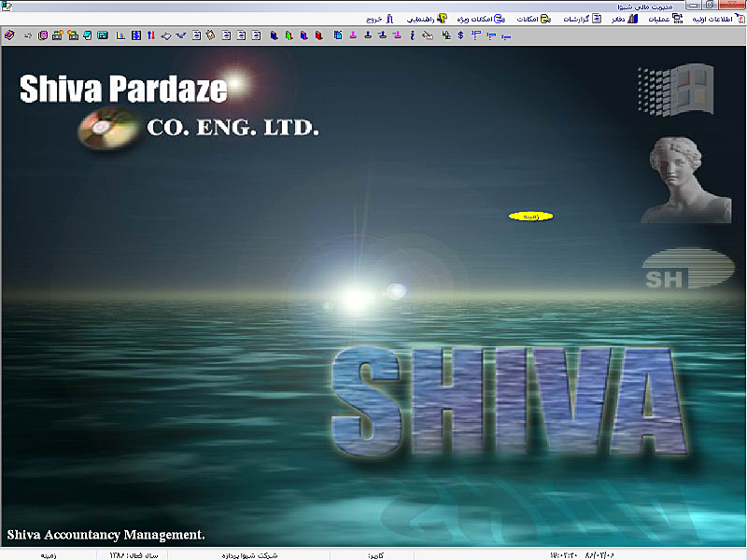The height and width of the screenshot is (560, 747).
Task: Open the اطلاعات اوليه menu
Action: pyautogui.click(x=714, y=19)
